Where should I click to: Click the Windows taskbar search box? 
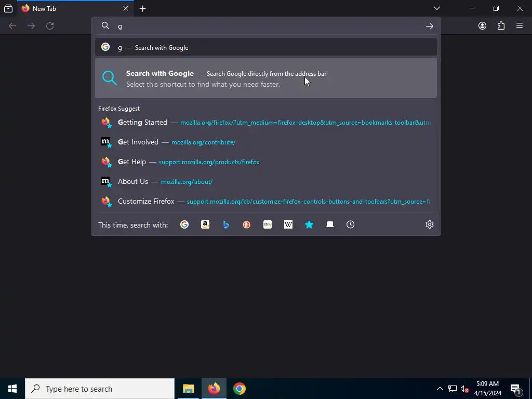coord(100,389)
